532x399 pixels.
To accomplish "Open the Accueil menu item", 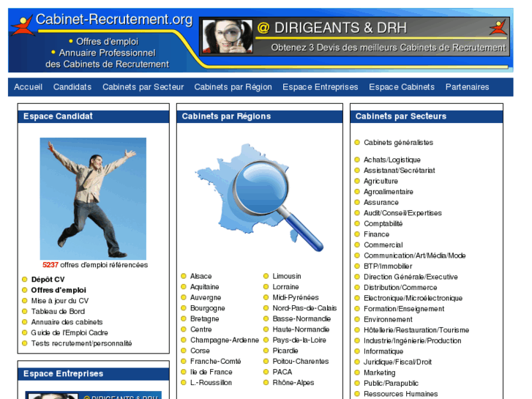I will pos(29,87).
